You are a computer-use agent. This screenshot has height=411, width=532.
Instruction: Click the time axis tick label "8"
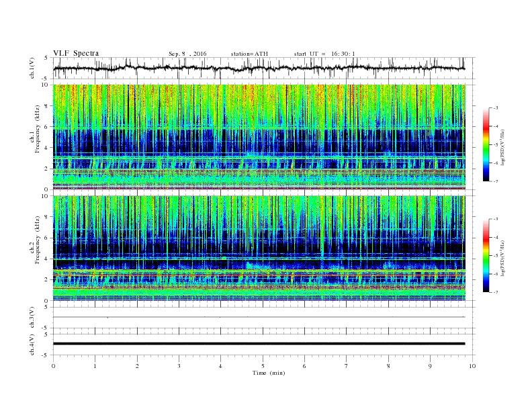click(388, 366)
